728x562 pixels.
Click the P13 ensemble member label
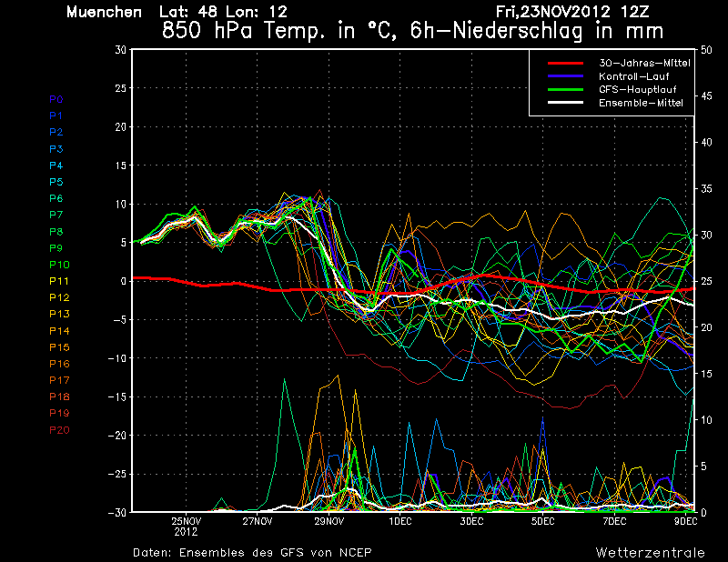(x=59, y=314)
